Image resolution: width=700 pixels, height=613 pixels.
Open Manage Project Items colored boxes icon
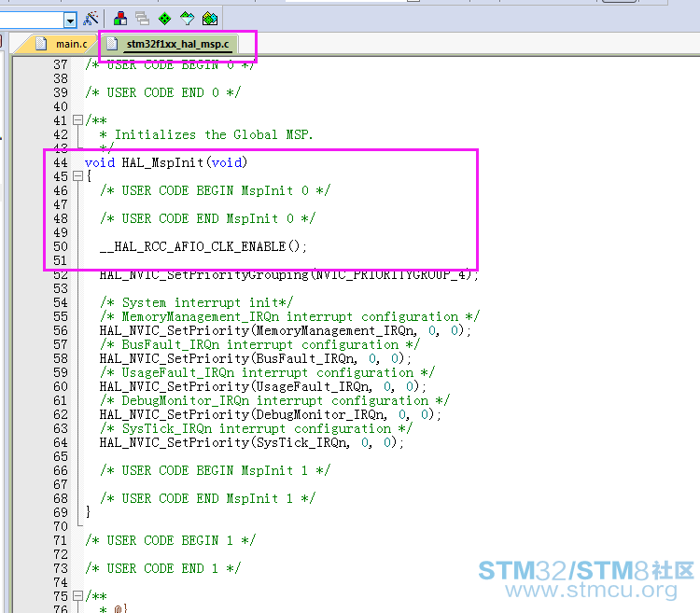[120, 19]
